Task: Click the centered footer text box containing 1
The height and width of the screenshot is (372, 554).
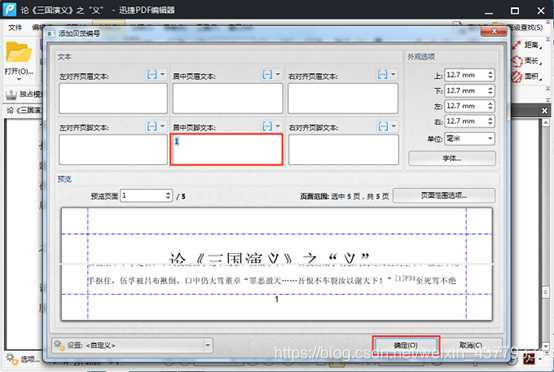Action: (226, 149)
